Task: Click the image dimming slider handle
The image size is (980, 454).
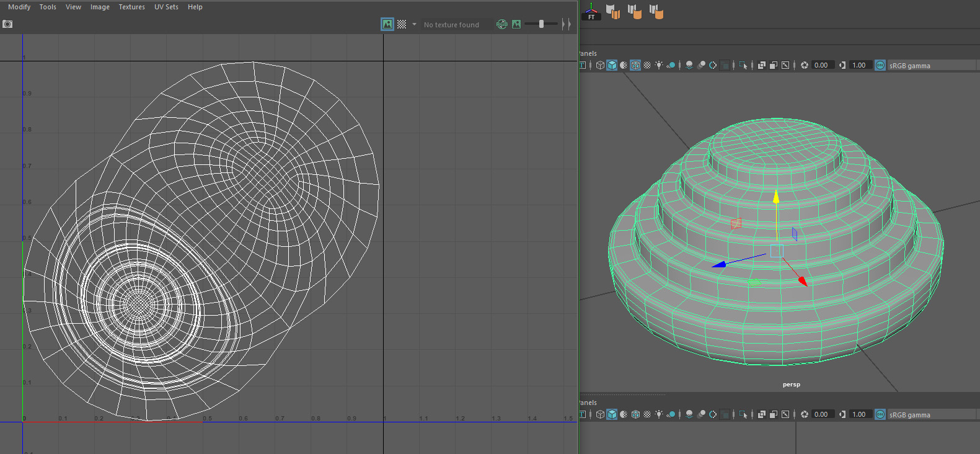Action: point(541,24)
